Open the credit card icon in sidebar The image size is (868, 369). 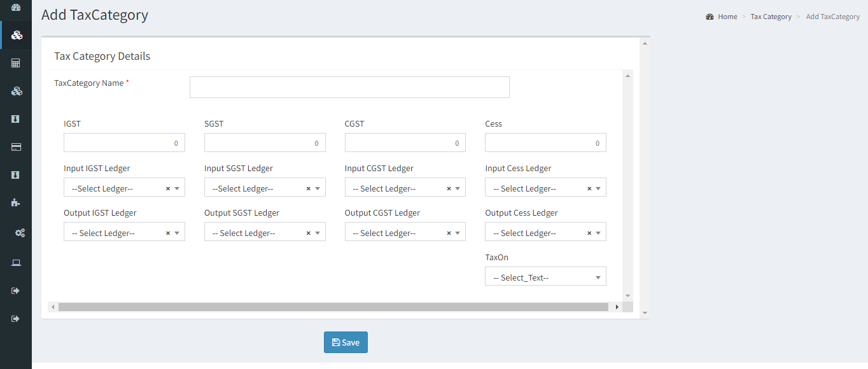coord(16,147)
